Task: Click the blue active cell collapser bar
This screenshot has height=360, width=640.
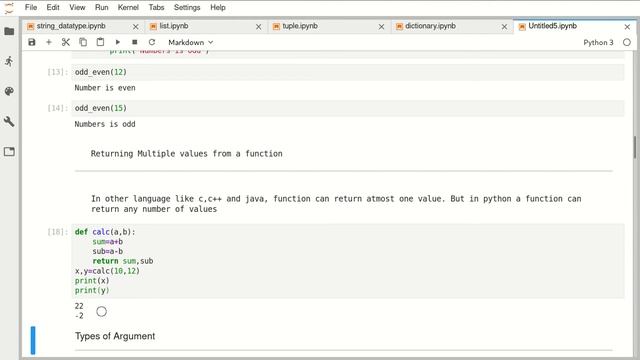Action: (33, 340)
